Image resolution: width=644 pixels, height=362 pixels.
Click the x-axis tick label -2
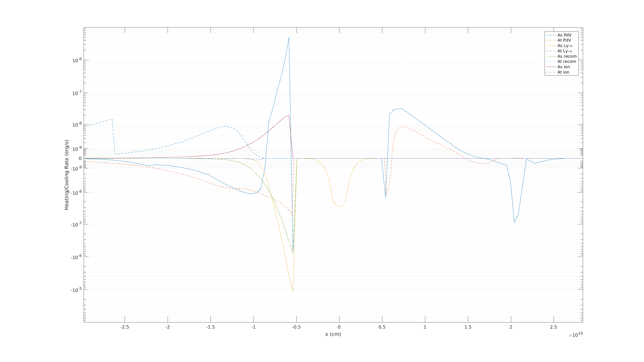point(167,327)
